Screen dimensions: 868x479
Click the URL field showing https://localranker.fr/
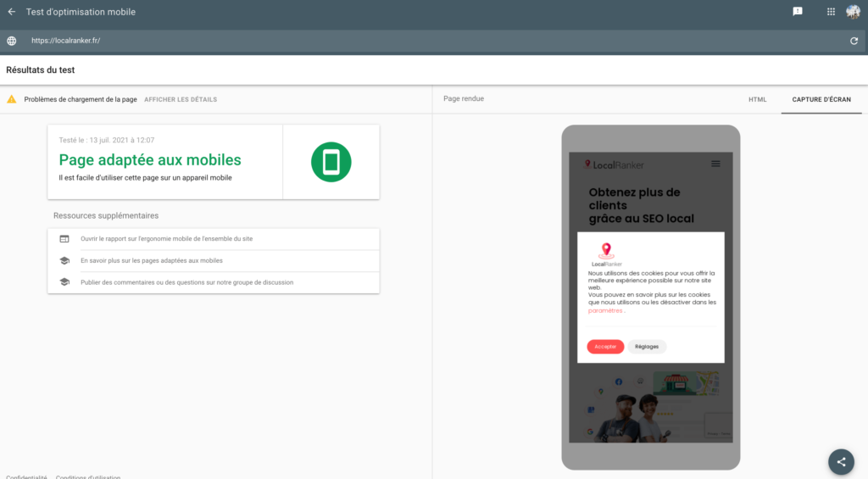[434, 41]
